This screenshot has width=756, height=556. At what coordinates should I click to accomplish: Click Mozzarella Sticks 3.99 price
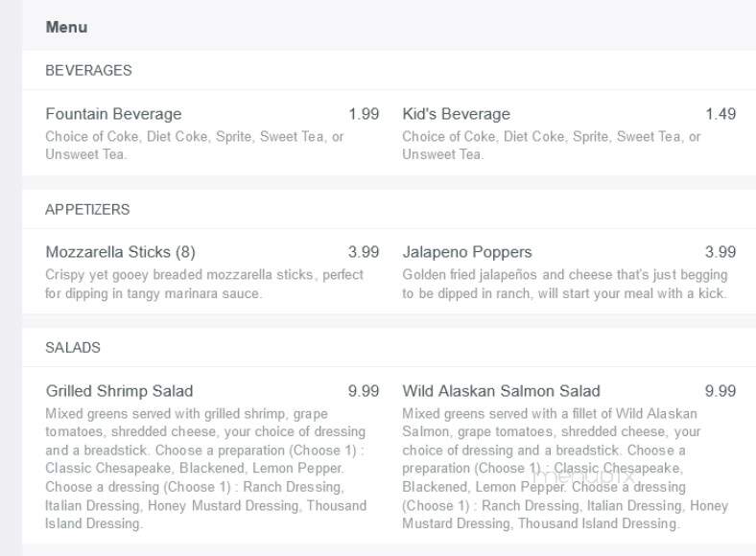click(x=364, y=252)
